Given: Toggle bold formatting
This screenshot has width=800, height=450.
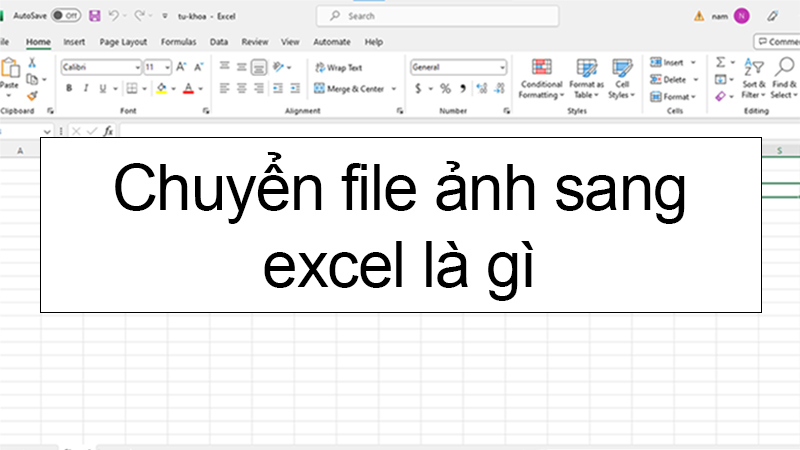Looking at the screenshot, I should 70,89.
